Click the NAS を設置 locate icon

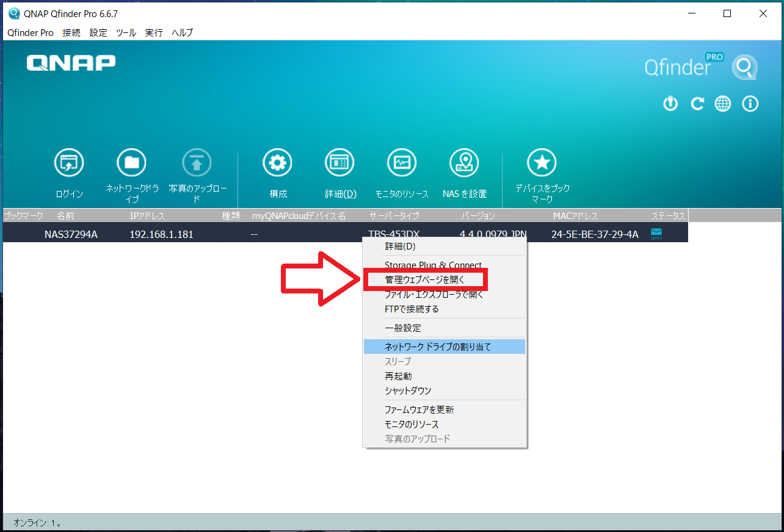click(464, 163)
